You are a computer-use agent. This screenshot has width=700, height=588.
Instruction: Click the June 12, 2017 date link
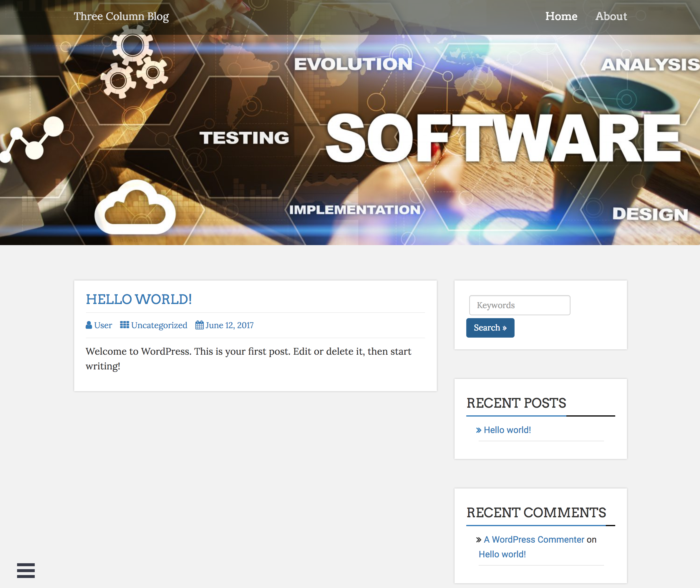coord(229,325)
